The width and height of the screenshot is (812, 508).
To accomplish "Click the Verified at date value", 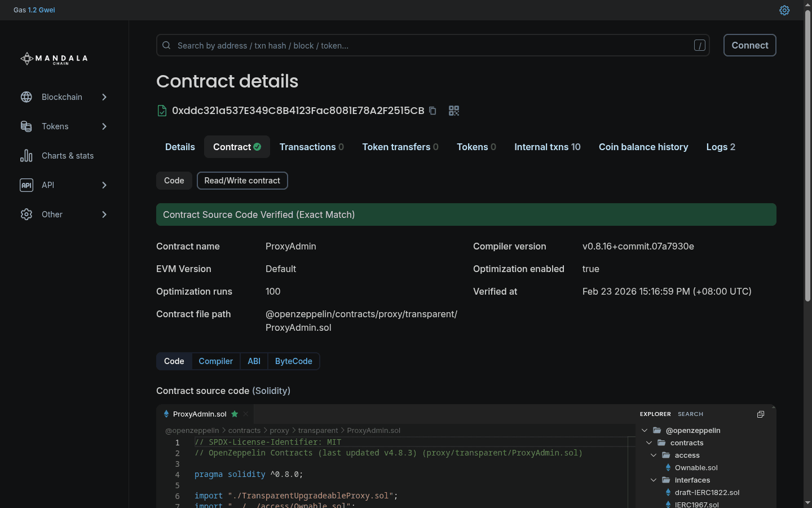I will coord(667,291).
